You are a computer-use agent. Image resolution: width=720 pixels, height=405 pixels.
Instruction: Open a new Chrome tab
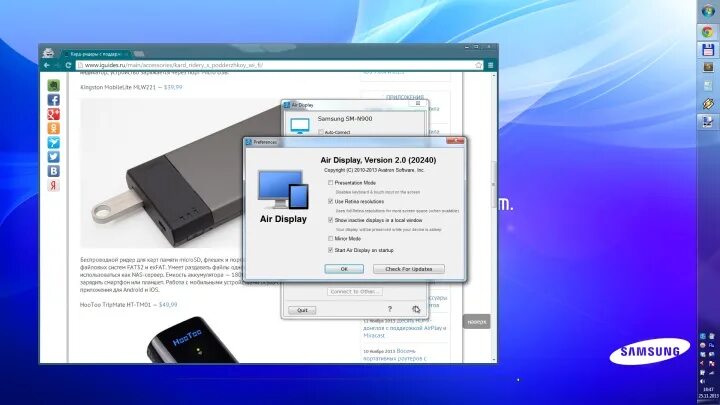tap(139, 54)
